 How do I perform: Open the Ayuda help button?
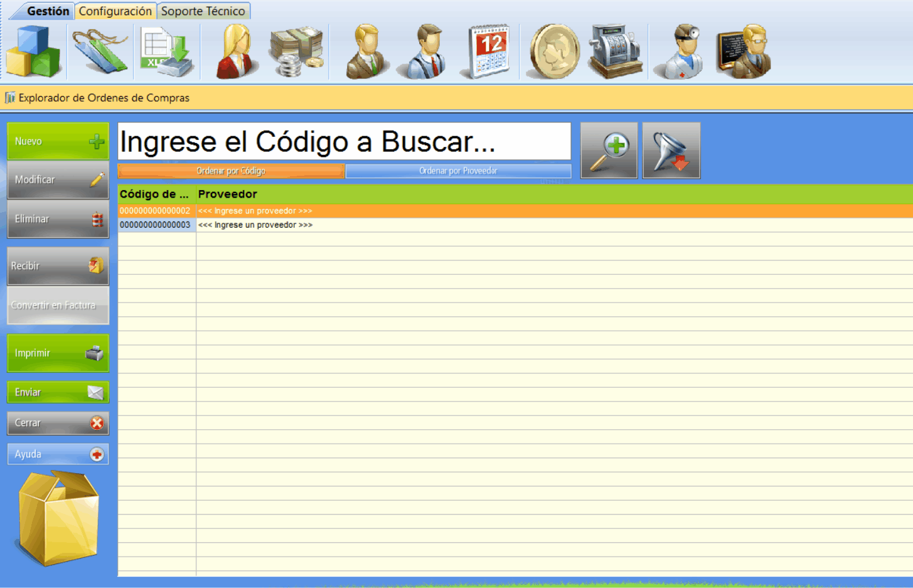coord(58,454)
